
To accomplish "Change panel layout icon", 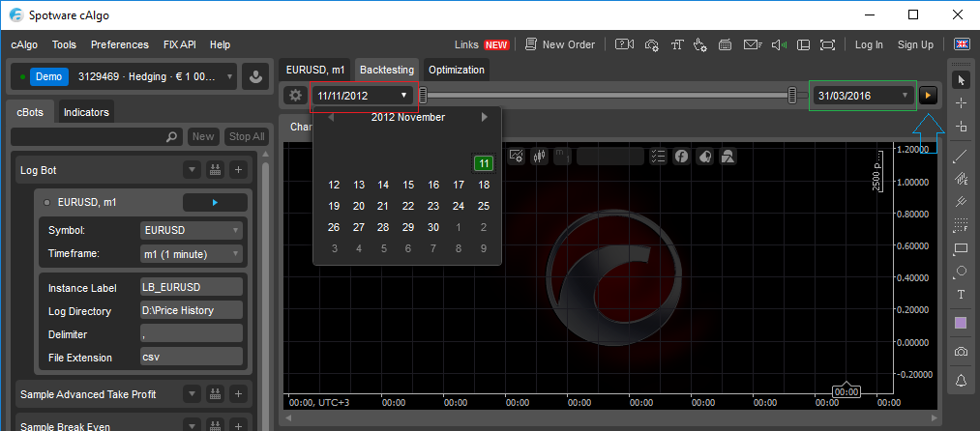I will pos(804,44).
